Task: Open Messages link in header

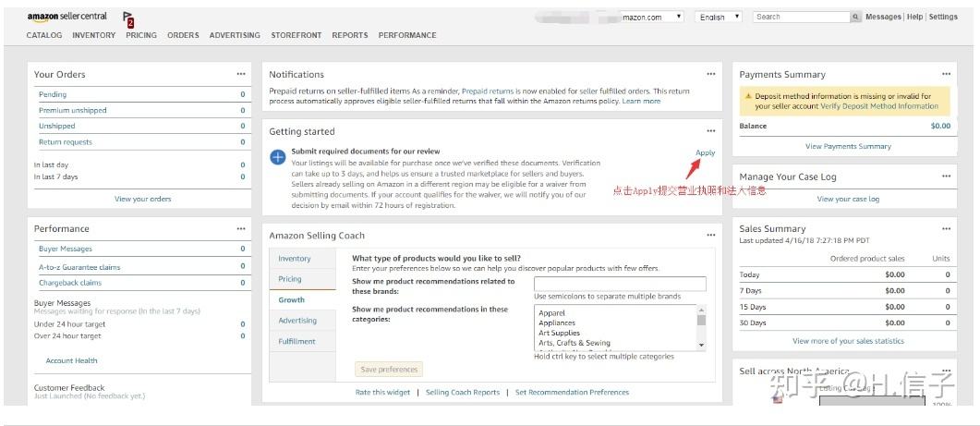Action: point(883,17)
